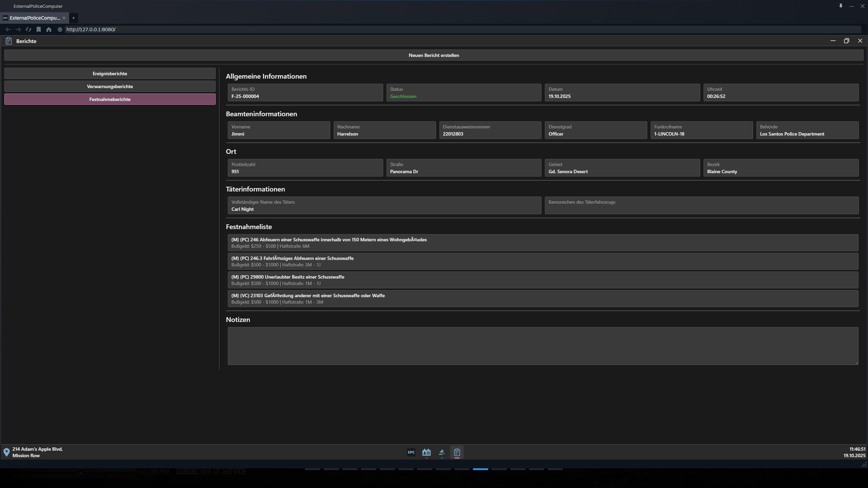Open the gavel court icon in taskbar
Screen dimensions: 868x488
[x=441, y=452]
